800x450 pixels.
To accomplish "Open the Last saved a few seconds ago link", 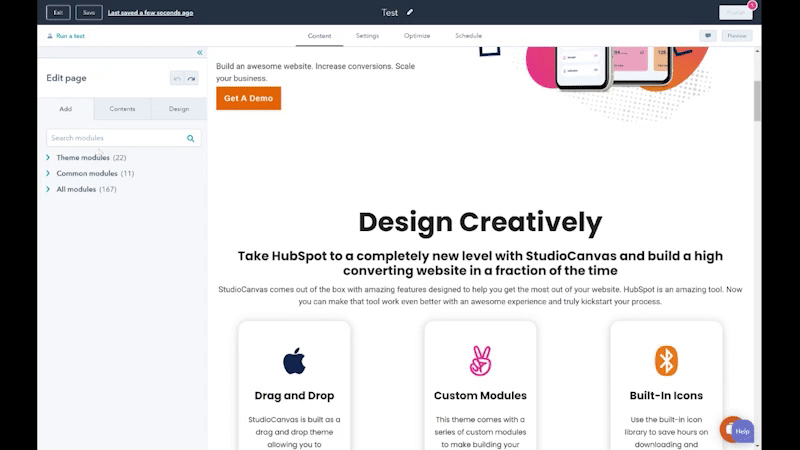I will coord(151,13).
